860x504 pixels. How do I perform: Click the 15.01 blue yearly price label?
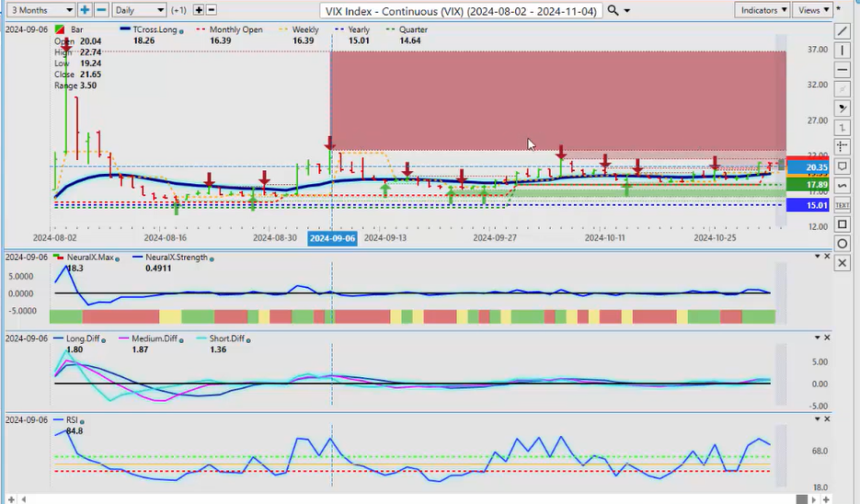tap(808, 205)
